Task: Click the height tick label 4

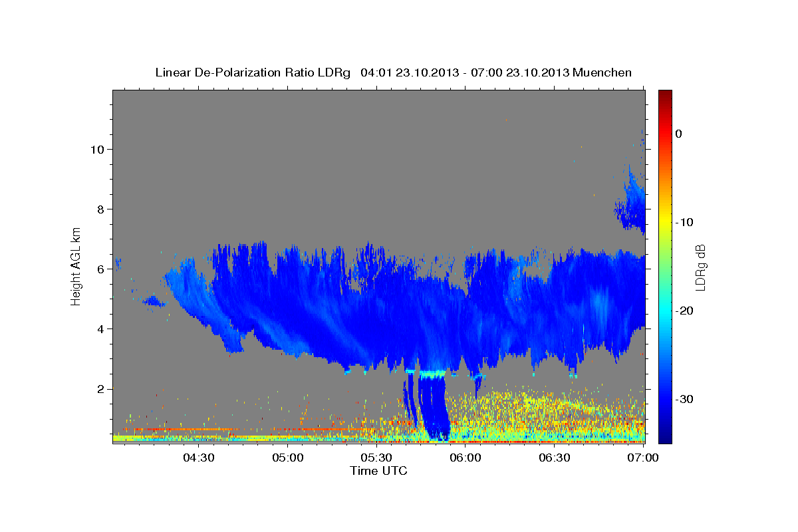Action: 102,329
